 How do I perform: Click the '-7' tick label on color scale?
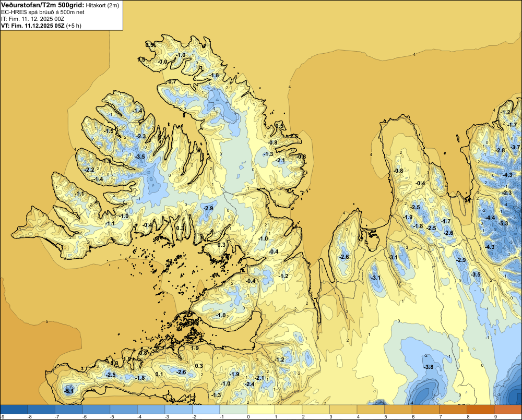tap(57, 417)
